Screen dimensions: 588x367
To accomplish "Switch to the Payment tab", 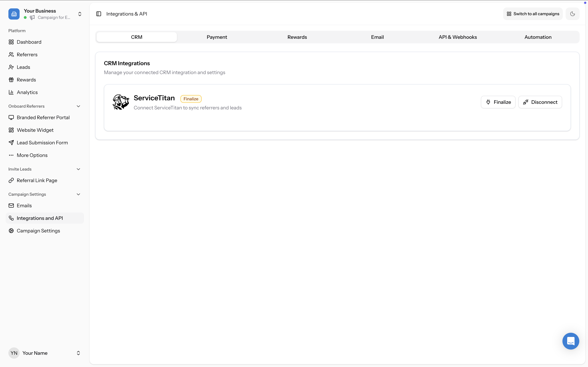I will 217,37.
